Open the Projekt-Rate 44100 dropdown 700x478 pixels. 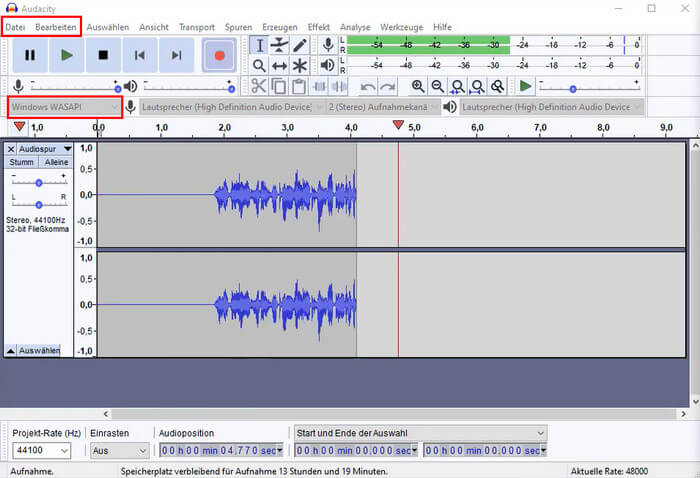[41, 450]
